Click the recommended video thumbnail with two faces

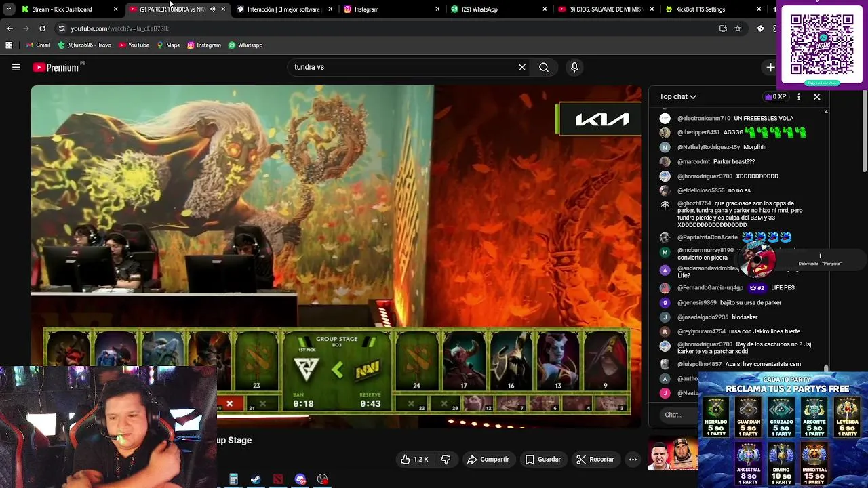click(673, 454)
